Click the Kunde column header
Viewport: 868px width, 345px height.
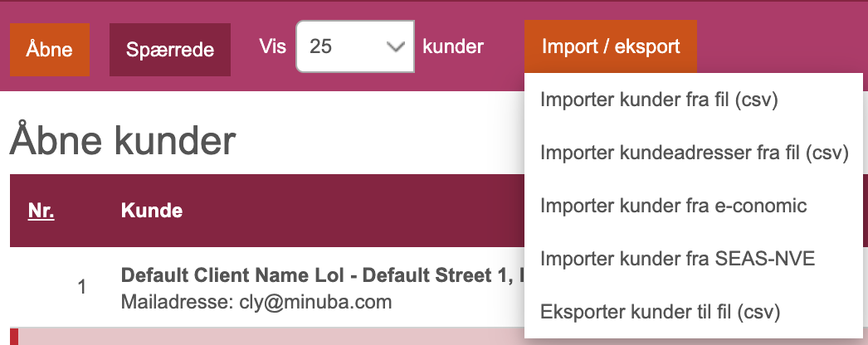click(x=152, y=211)
